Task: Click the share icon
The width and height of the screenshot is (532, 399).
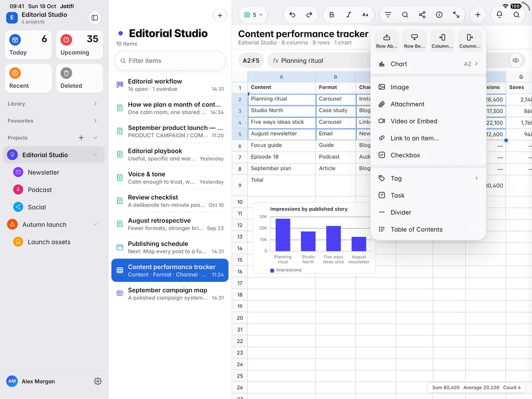Action: click(x=422, y=15)
